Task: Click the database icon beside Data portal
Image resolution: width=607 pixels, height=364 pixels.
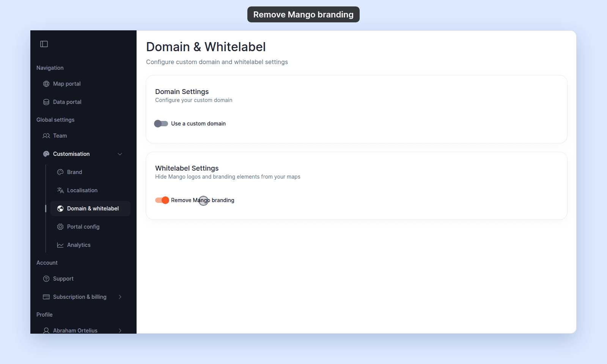Action: 46,102
